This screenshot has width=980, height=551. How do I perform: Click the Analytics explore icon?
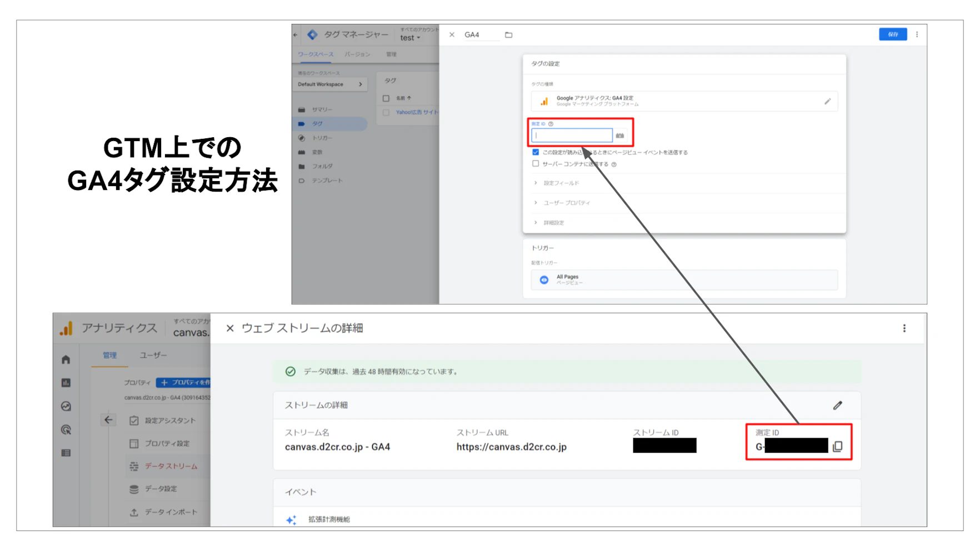[x=66, y=407]
